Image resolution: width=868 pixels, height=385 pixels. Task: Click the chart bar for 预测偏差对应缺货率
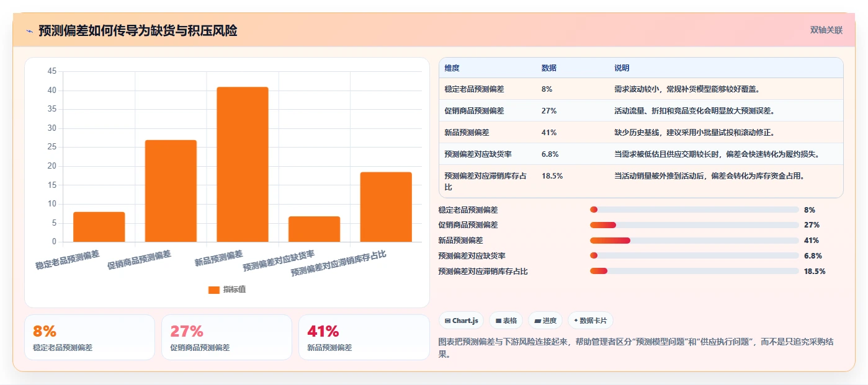click(314, 229)
